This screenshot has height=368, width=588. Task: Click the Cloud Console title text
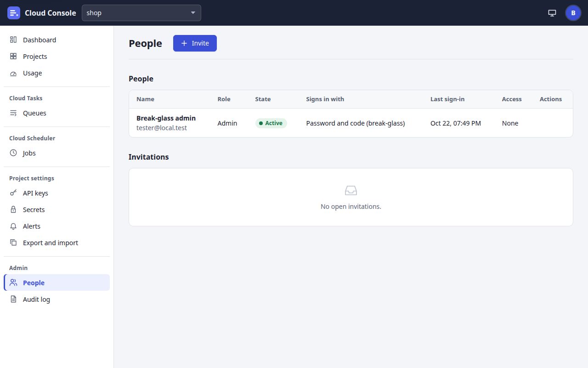pos(51,13)
